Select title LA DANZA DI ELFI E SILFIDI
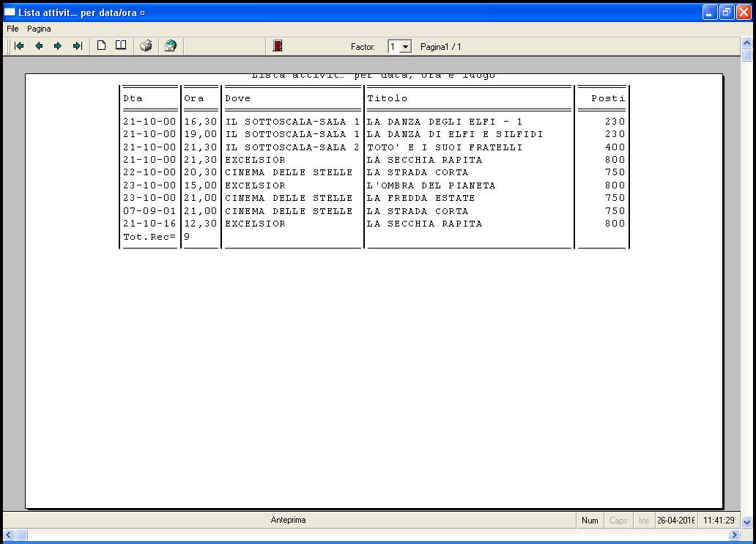Image resolution: width=756 pixels, height=544 pixels. (x=455, y=134)
